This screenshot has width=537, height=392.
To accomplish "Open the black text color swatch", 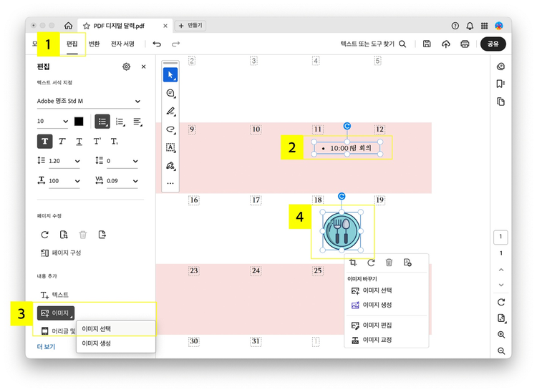I will coord(79,122).
